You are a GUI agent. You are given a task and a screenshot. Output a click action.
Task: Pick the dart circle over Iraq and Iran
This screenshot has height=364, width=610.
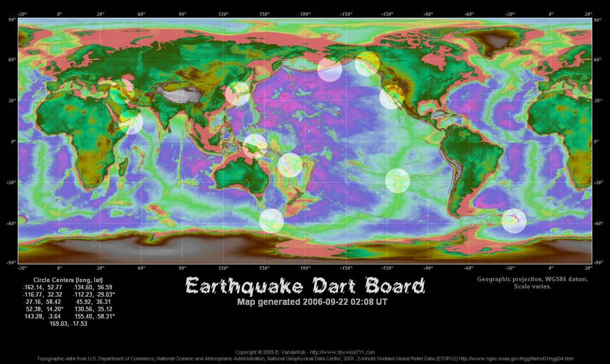pos(122,92)
